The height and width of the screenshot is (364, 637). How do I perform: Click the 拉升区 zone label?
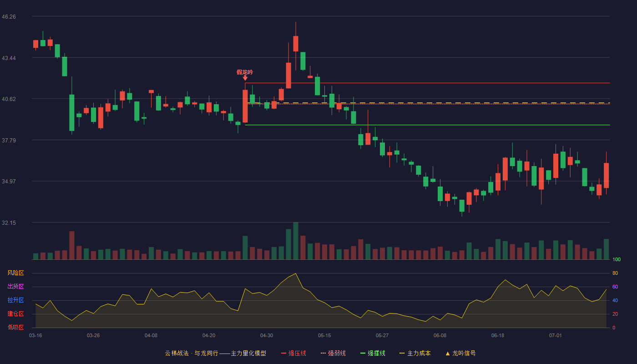tap(15, 300)
